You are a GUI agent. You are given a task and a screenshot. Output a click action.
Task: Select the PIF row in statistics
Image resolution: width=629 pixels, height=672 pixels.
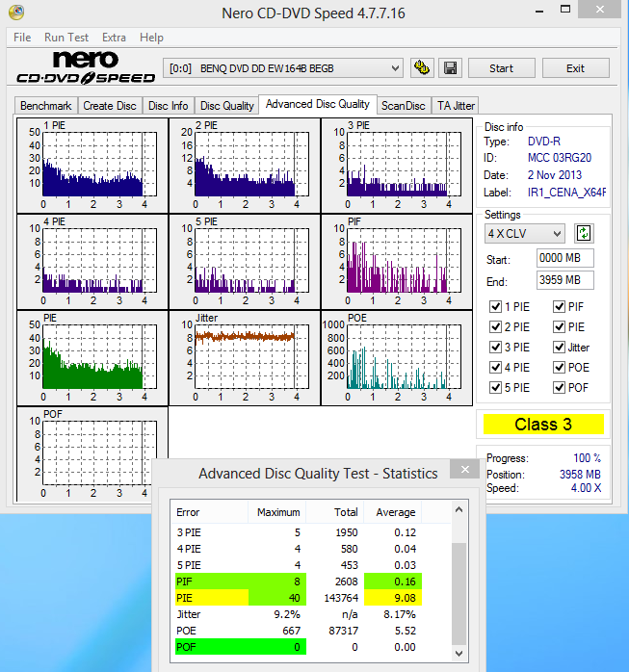(x=299, y=582)
